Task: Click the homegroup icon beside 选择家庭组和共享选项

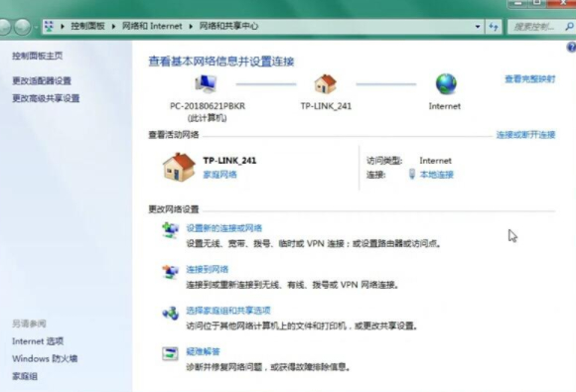Action: coord(171,313)
